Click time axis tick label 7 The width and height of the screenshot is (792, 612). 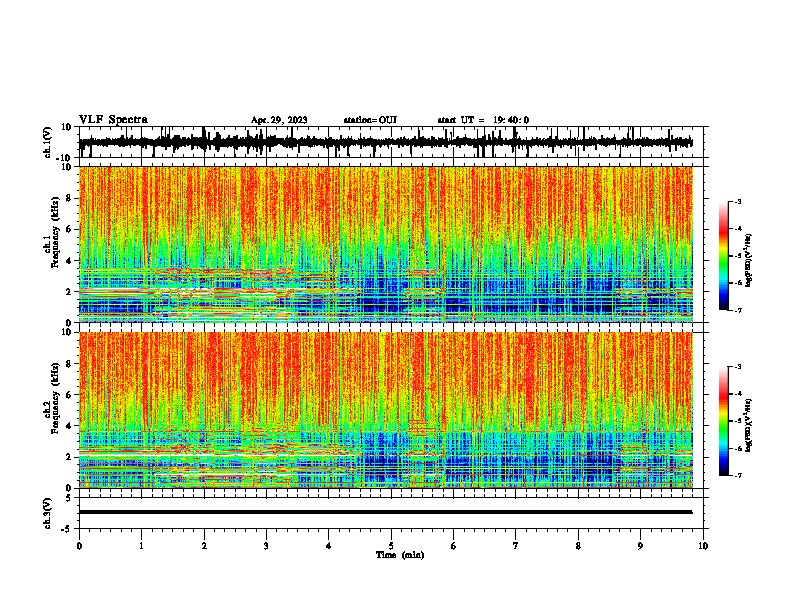(516, 546)
